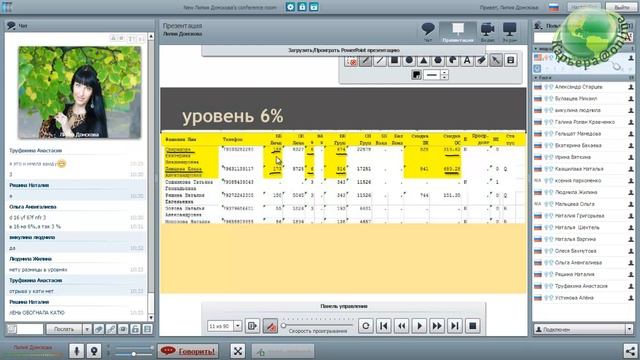Select the freehand pencil tool
Screen dimensions: 640x360
[x=366, y=61]
